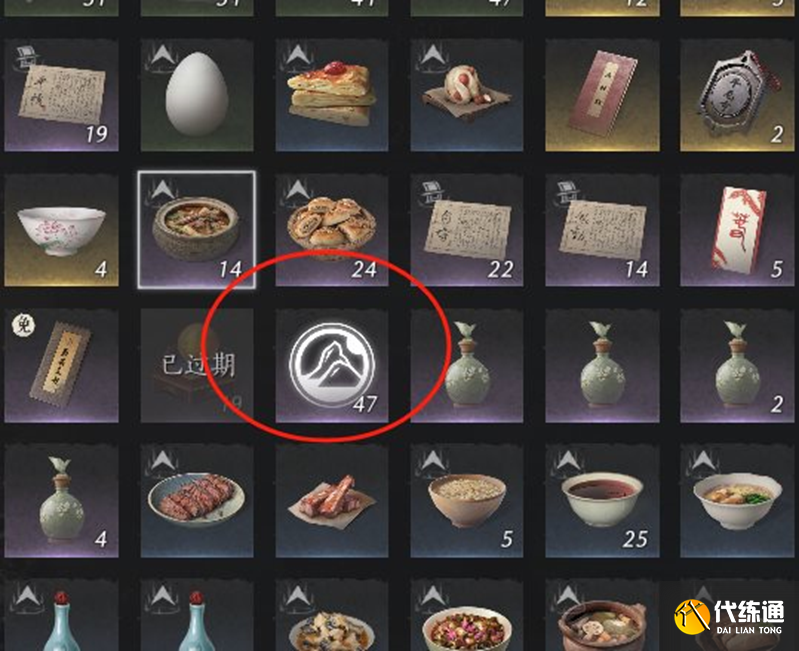Screen dimensions: 799x651
Task: Open the red envelope with count 5
Action: click(x=737, y=230)
